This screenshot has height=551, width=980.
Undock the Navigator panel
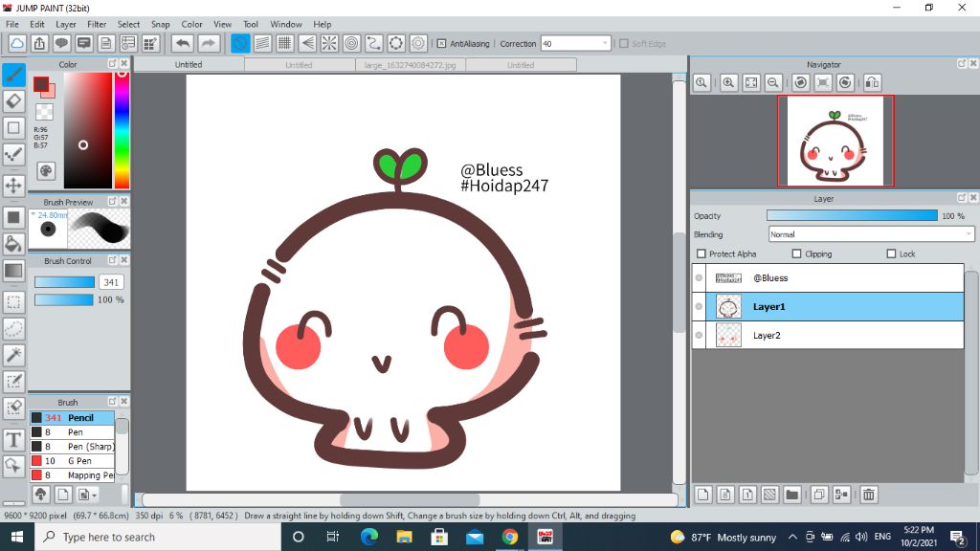pyautogui.click(x=961, y=64)
